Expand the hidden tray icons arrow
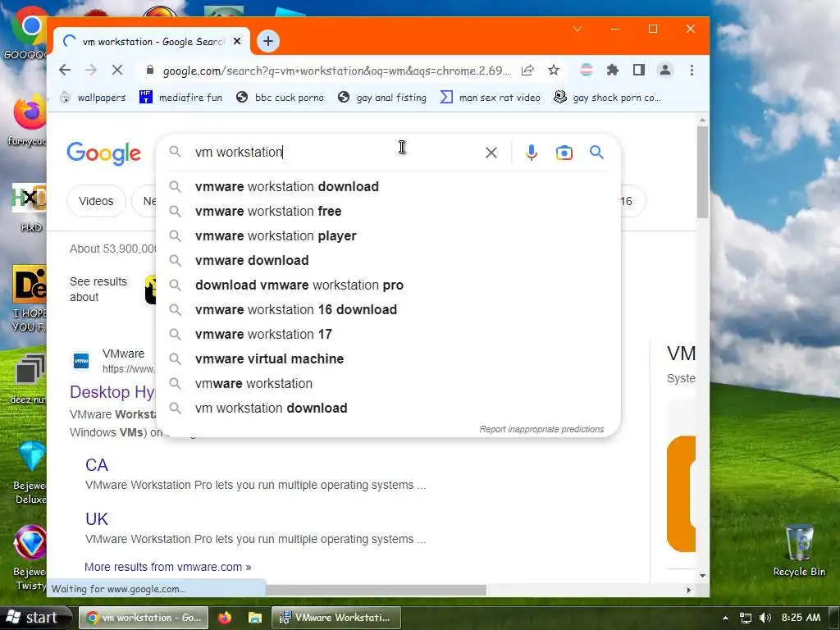 725,618
